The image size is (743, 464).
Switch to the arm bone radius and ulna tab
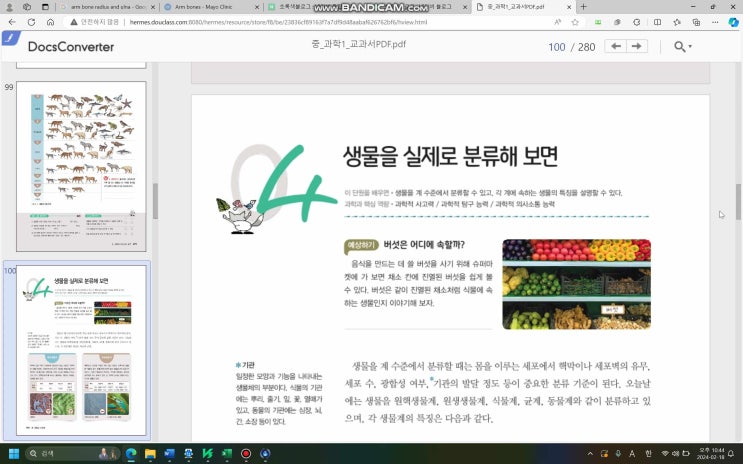108,7
